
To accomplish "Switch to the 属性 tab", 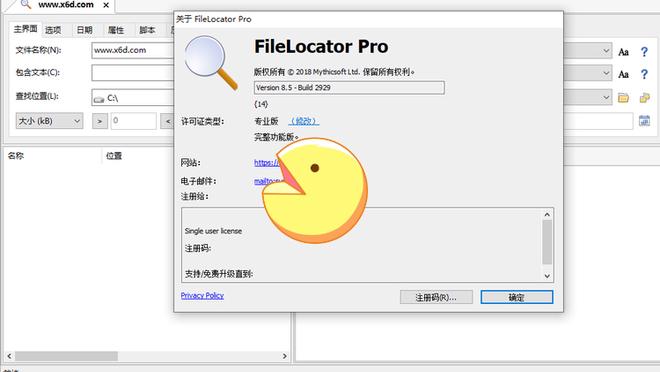I will click(116, 30).
